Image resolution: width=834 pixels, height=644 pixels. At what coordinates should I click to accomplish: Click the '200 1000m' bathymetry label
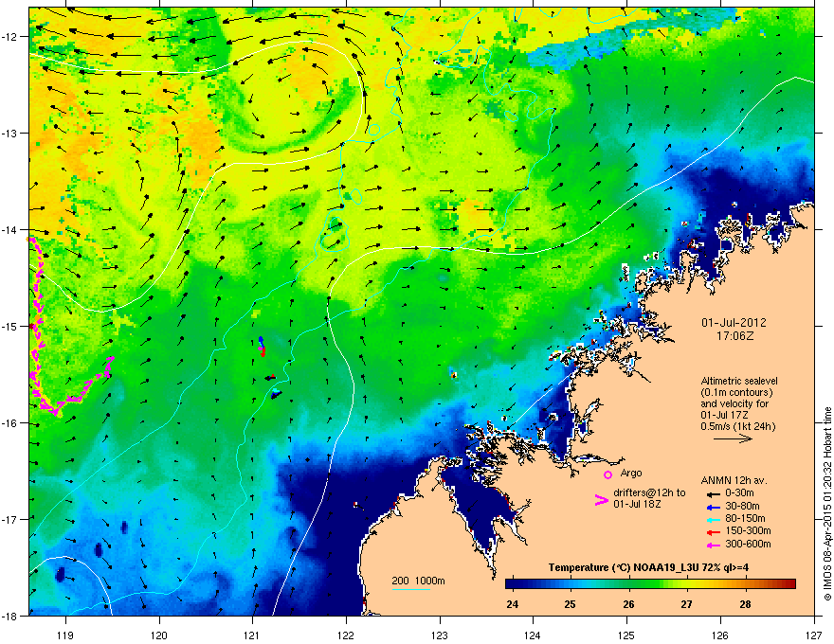click(418, 581)
